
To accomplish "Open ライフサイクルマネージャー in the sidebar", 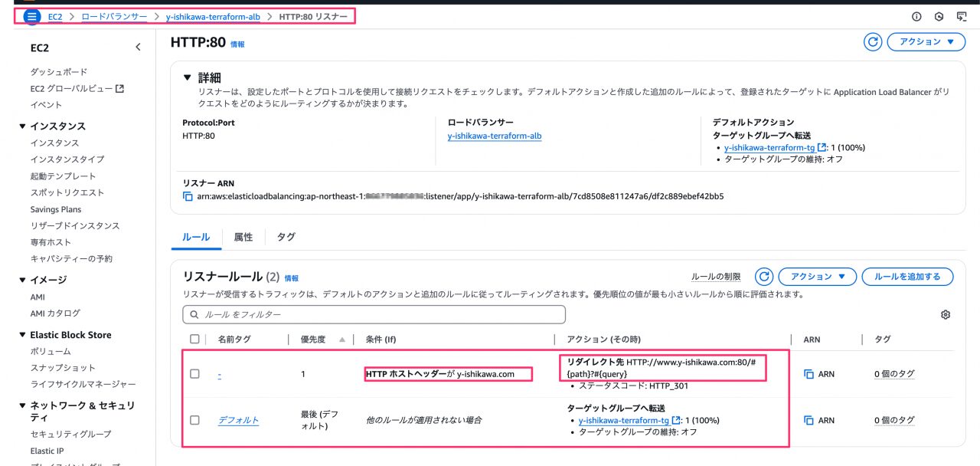I will click(x=83, y=384).
